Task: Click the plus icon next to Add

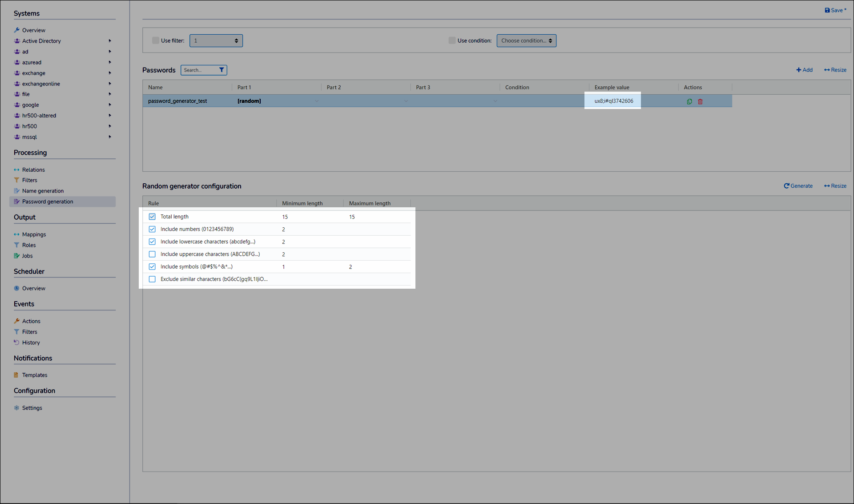Action: pyautogui.click(x=798, y=70)
